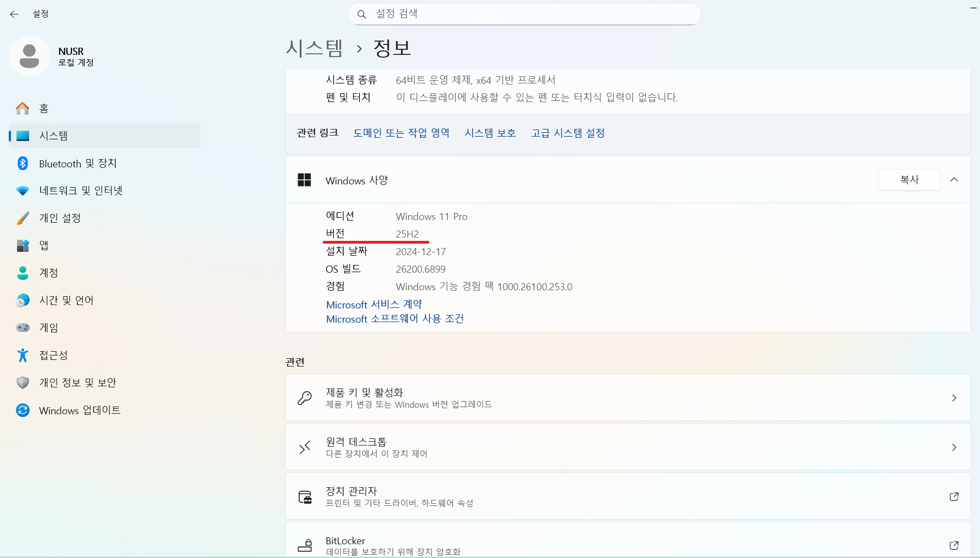This screenshot has height=558, width=980.
Task: Click the Apps icon in sidebar
Action: [23, 245]
